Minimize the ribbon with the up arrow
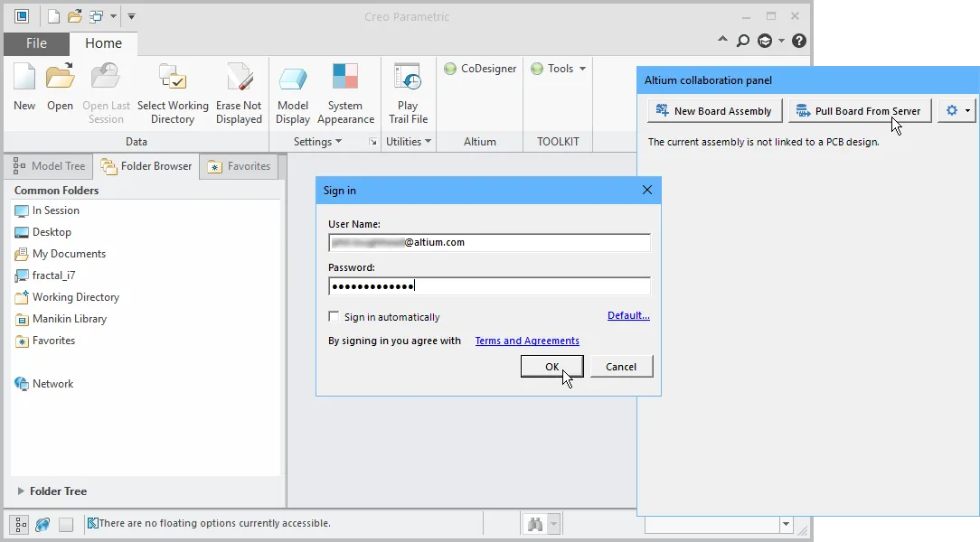The width and height of the screenshot is (980, 542). click(x=722, y=40)
